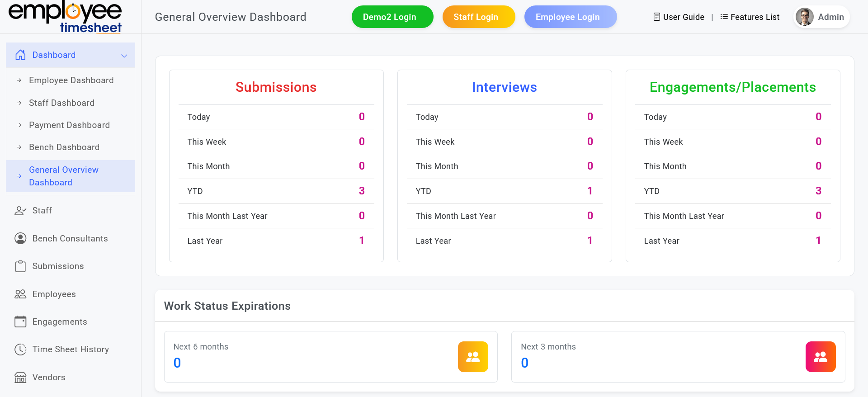This screenshot has width=868, height=397.
Task: Open the Admin user profile menu
Action: 821,17
